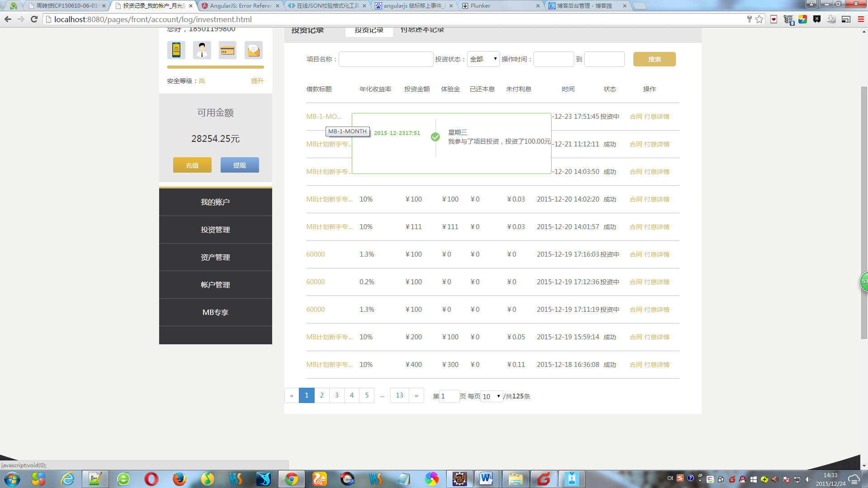Open Firefox from taskbar

[179, 479]
